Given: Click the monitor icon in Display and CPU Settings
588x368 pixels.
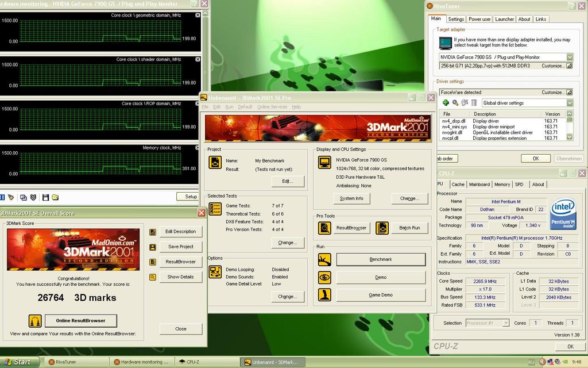Looking at the screenshot, I should (325, 163).
